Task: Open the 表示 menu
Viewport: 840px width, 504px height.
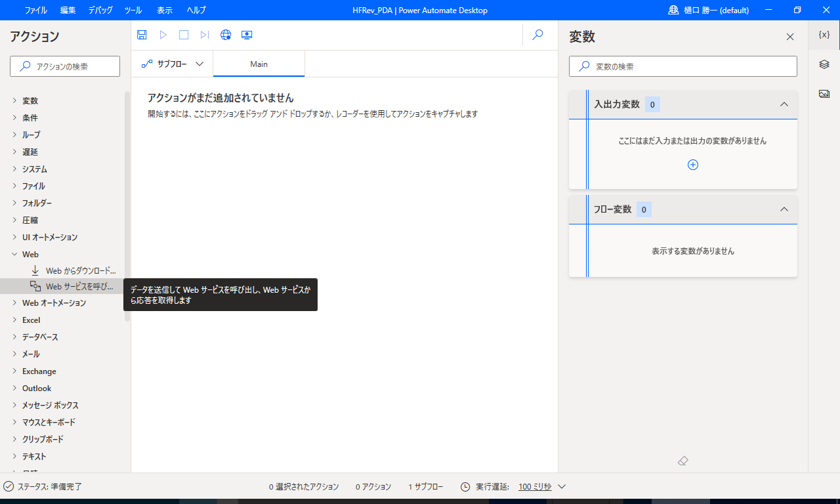Action: [x=165, y=10]
